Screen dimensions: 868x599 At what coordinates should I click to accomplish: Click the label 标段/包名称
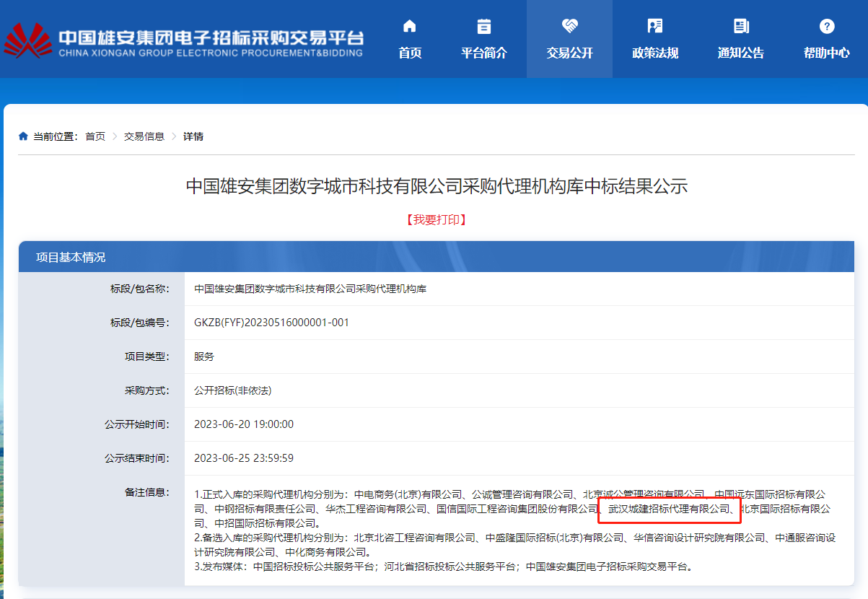pos(139,289)
